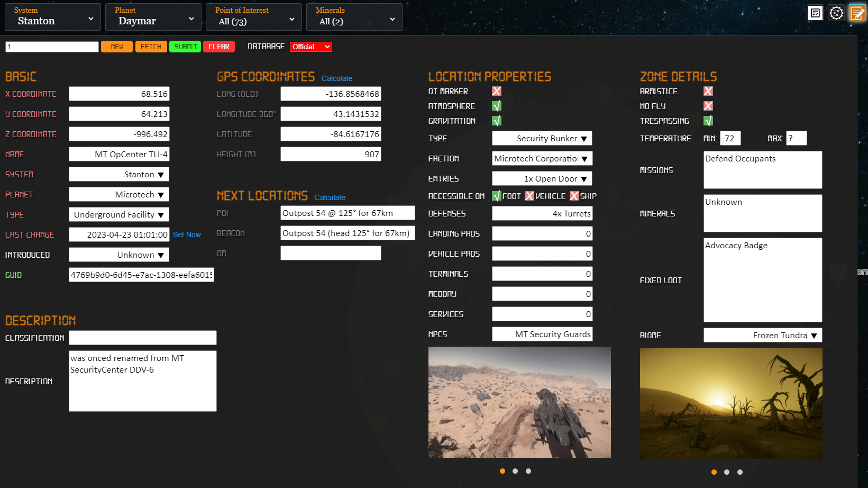The height and width of the screenshot is (488, 868).
Task: Focus the temperature Min field -72
Action: [730, 138]
